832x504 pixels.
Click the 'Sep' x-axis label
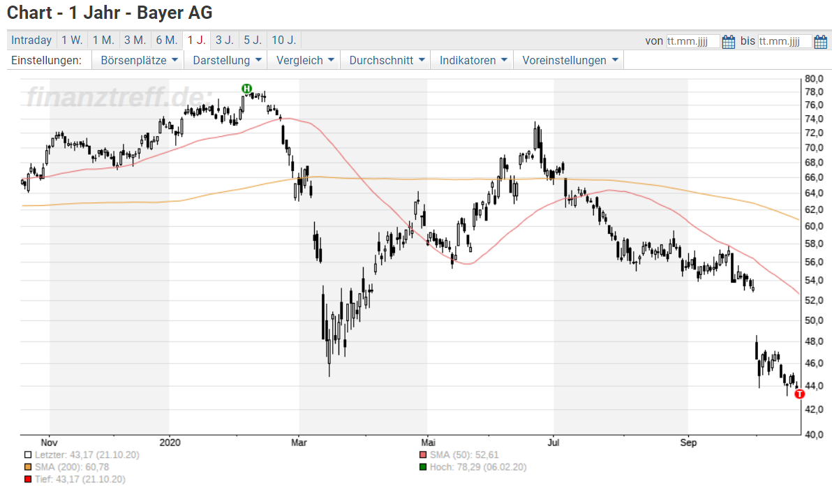pyautogui.click(x=688, y=443)
